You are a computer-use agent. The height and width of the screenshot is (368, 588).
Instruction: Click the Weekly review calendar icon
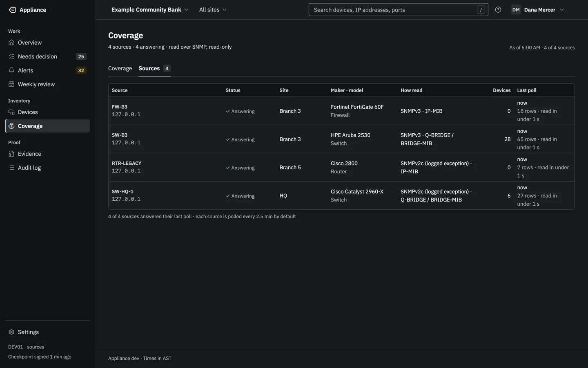pyautogui.click(x=11, y=84)
